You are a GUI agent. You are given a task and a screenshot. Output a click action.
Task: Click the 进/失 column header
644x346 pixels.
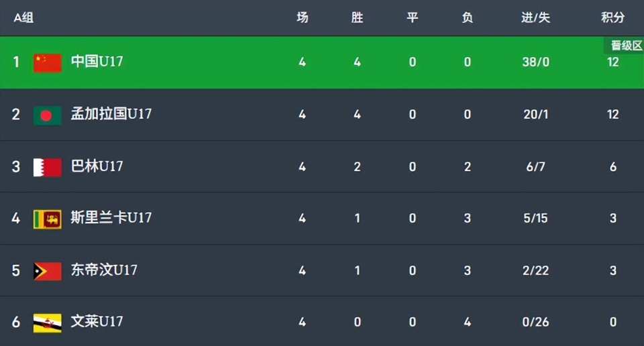click(x=535, y=17)
